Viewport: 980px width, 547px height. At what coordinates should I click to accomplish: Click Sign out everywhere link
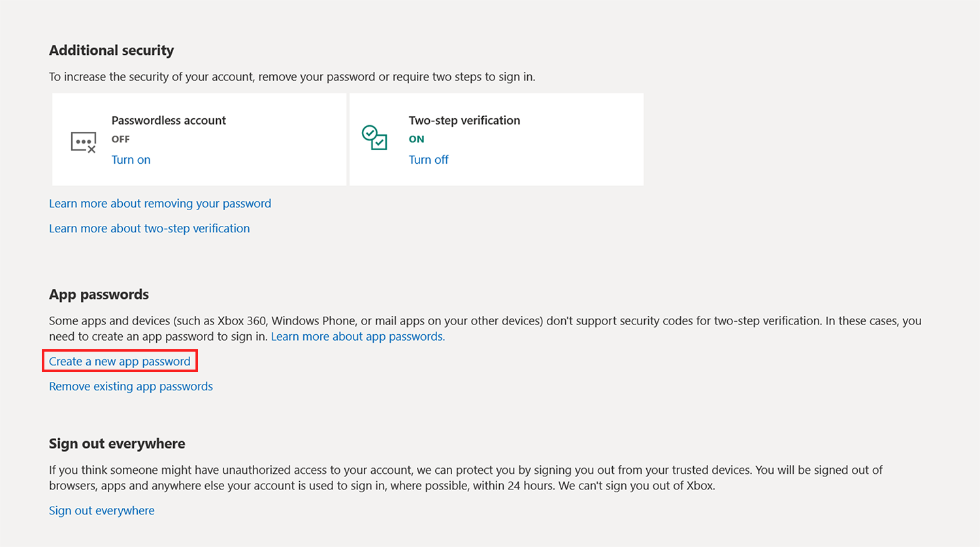(x=102, y=510)
